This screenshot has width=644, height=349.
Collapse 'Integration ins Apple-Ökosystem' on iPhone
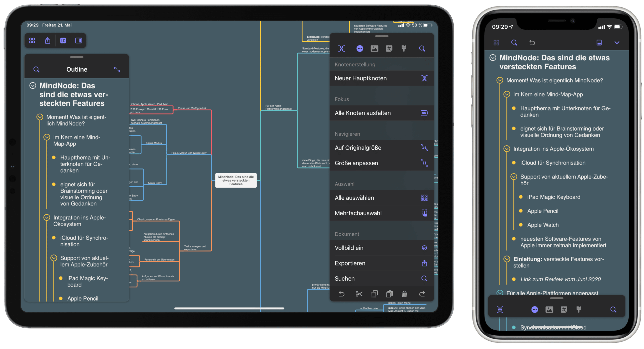click(507, 149)
